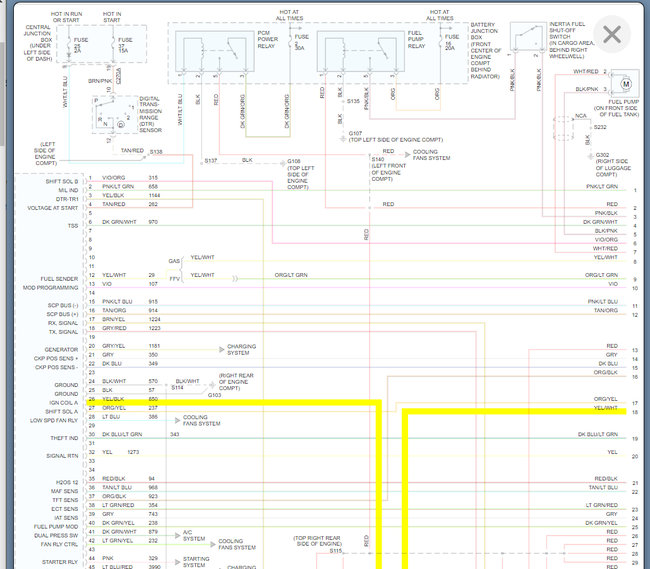Viewport: 650px width, 569px height.
Task: Click the S115 splice label
Action: pos(336,551)
